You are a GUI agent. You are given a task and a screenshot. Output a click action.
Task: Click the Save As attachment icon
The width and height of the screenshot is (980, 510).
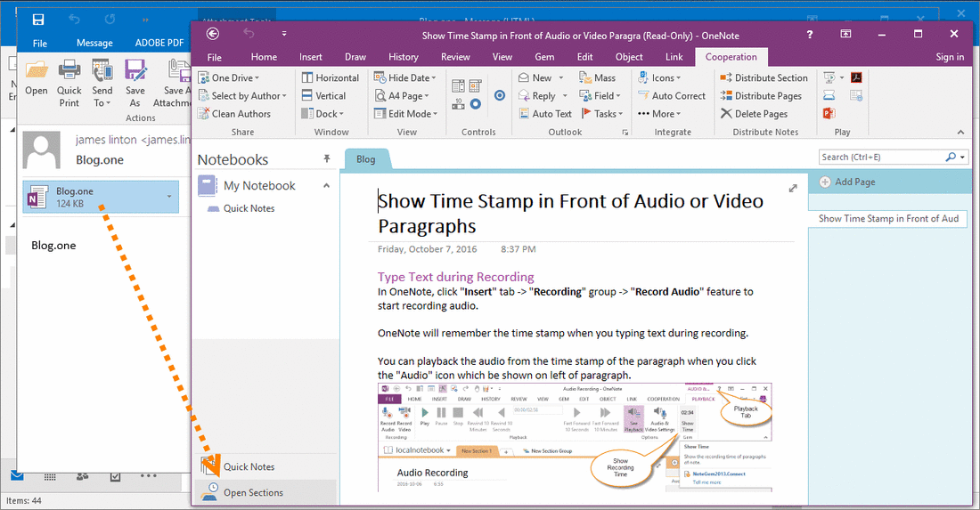pyautogui.click(x=135, y=71)
